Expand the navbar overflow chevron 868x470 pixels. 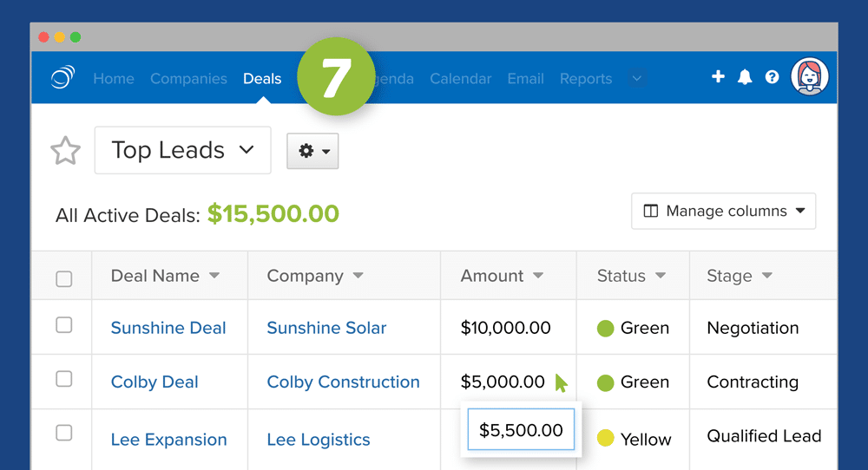tap(637, 79)
